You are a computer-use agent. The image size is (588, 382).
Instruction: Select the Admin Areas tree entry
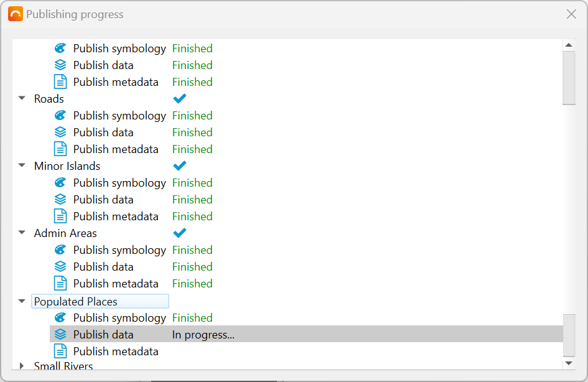(x=65, y=233)
